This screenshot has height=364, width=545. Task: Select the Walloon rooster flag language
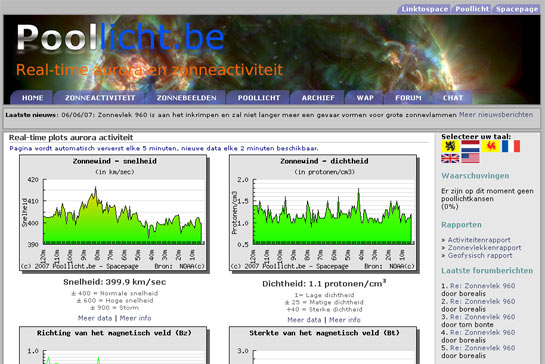[x=490, y=146]
